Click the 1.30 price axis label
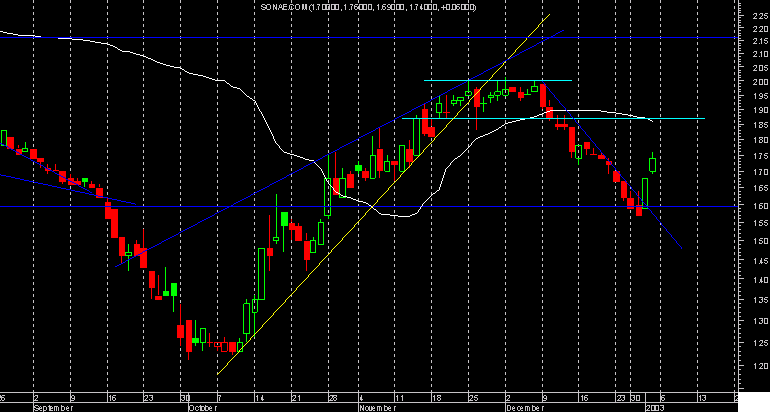 pos(760,321)
